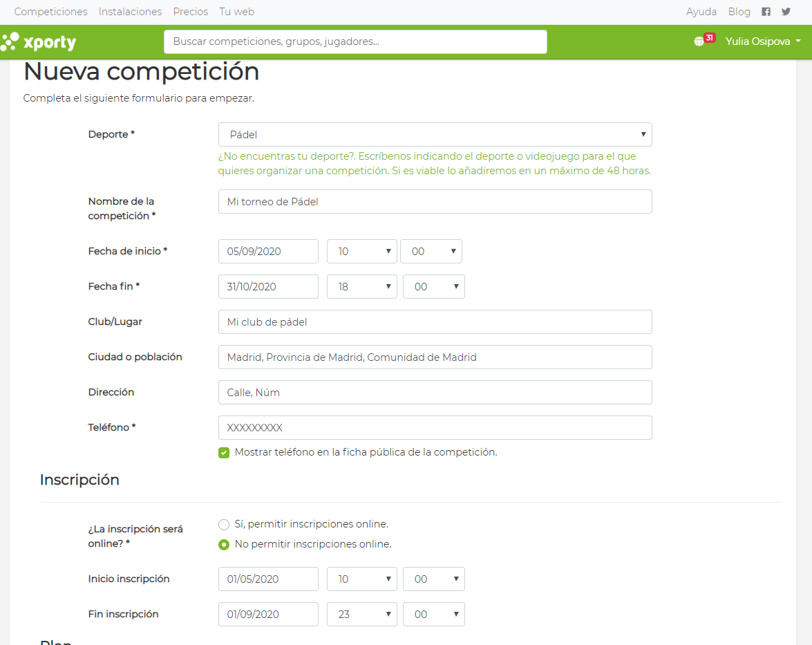Open the Blog link
812x645 pixels.
(x=739, y=11)
